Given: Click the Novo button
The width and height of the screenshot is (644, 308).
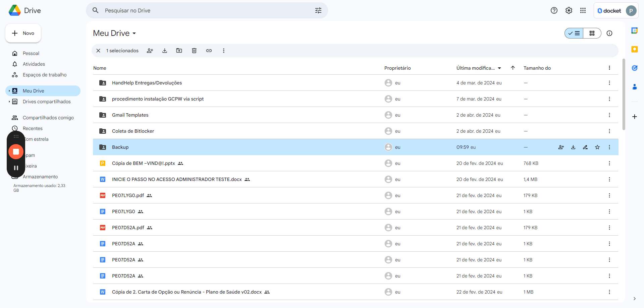Looking at the screenshot, I should (x=23, y=33).
